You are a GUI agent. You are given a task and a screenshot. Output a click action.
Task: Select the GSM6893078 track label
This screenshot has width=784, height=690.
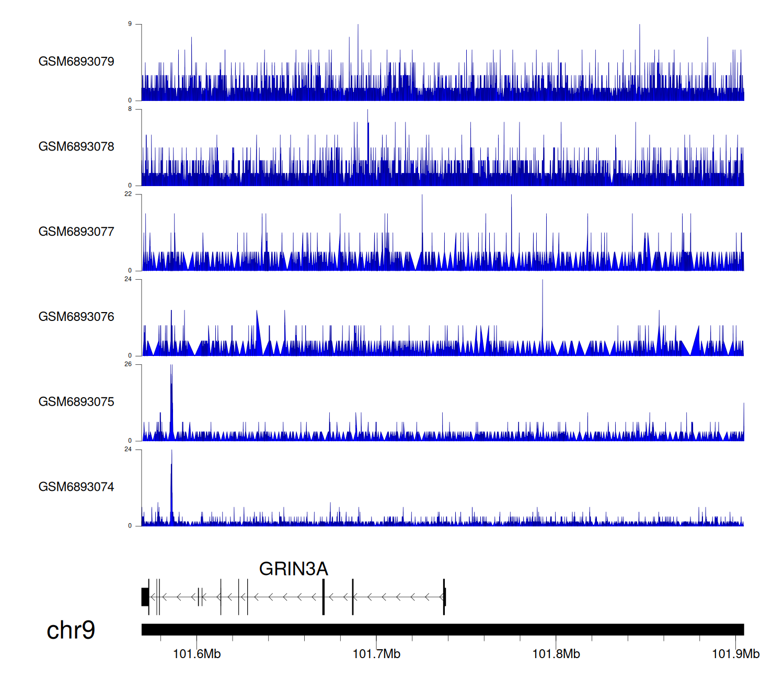76,147
